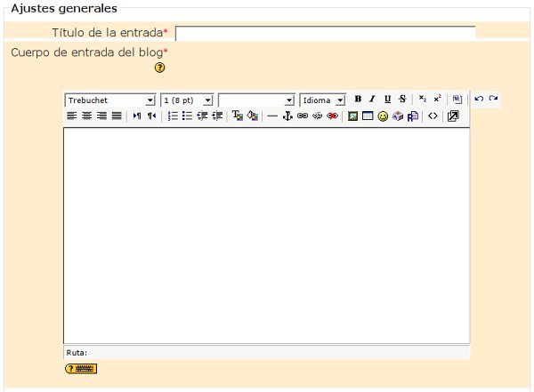Toggle bold formatting in the editor

pos(358,99)
